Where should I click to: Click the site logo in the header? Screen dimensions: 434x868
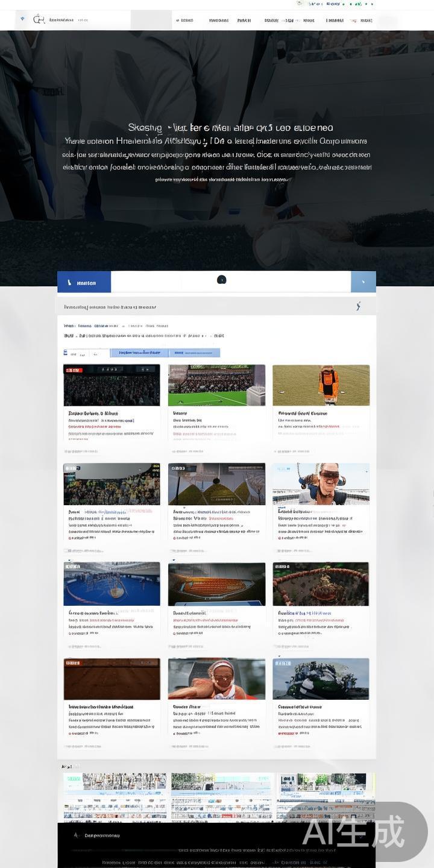click(39, 19)
